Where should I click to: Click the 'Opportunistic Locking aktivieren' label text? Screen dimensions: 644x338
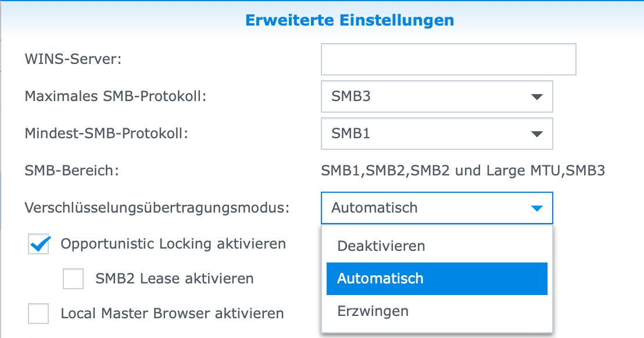(x=173, y=244)
